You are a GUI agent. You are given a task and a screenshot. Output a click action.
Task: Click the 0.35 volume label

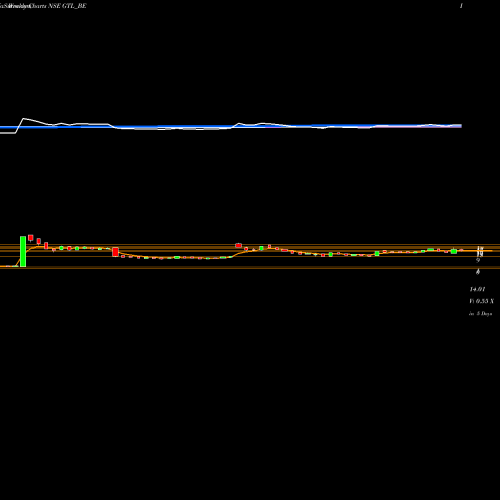click(482, 301)
